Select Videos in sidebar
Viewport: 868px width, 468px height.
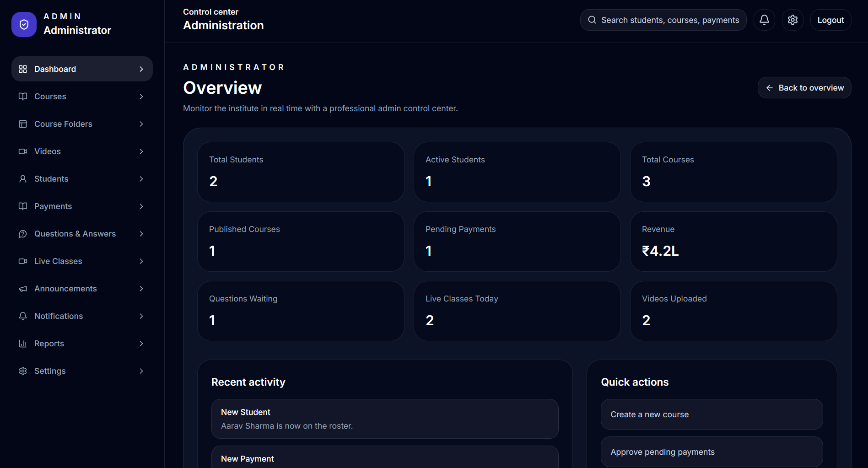point(82,151)
